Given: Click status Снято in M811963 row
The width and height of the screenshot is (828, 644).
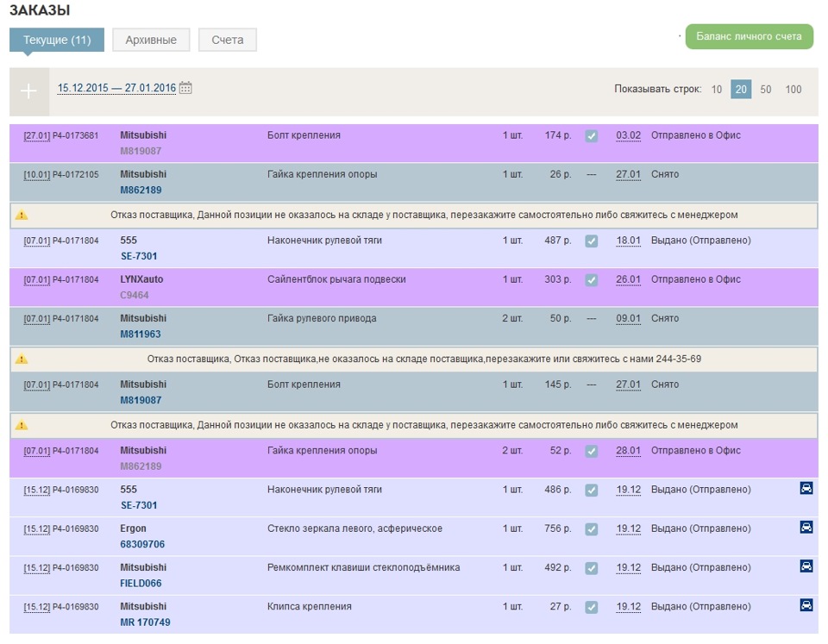Looking at the screenshot, I should pyautogui.click(x=665, y=318).
